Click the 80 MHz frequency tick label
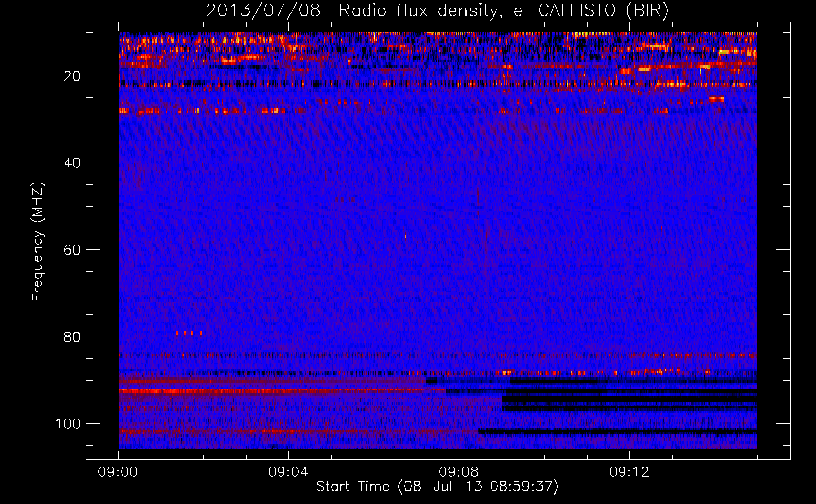 point(72,337)
